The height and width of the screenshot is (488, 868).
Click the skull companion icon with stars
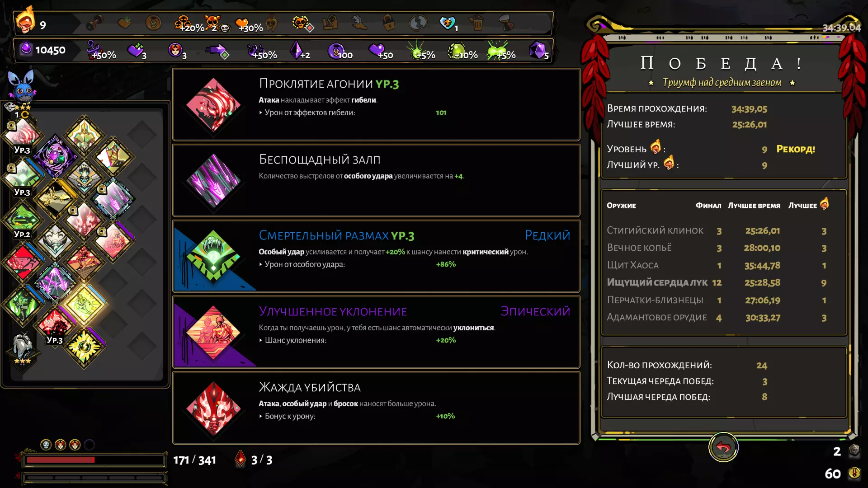[22, 348]
